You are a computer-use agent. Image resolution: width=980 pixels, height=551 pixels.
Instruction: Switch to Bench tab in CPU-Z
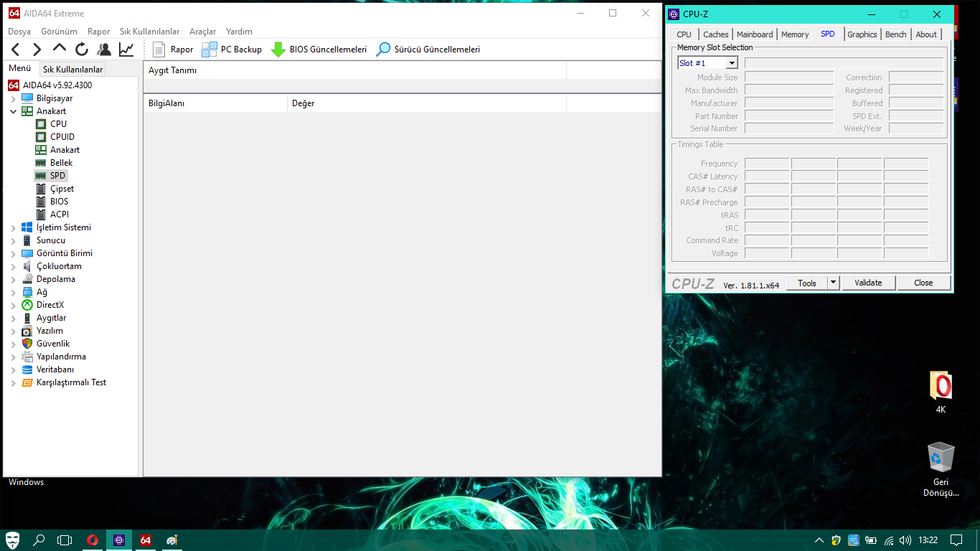tap(896, 34)
